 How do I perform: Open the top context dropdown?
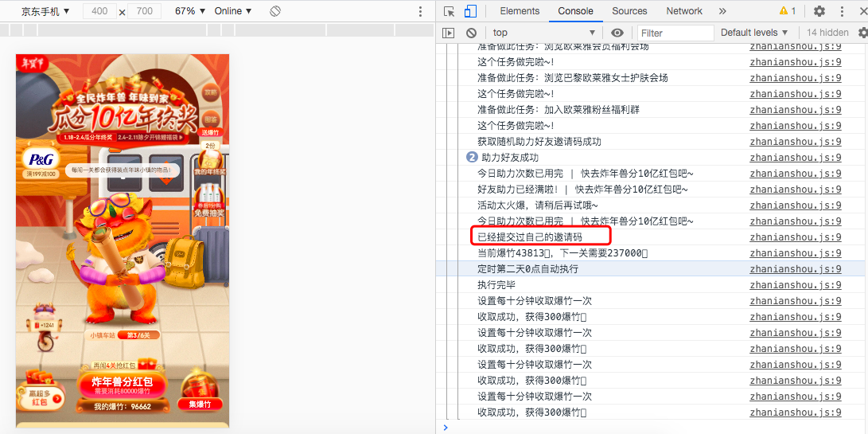pyautogui.click(x=544, y=33)
